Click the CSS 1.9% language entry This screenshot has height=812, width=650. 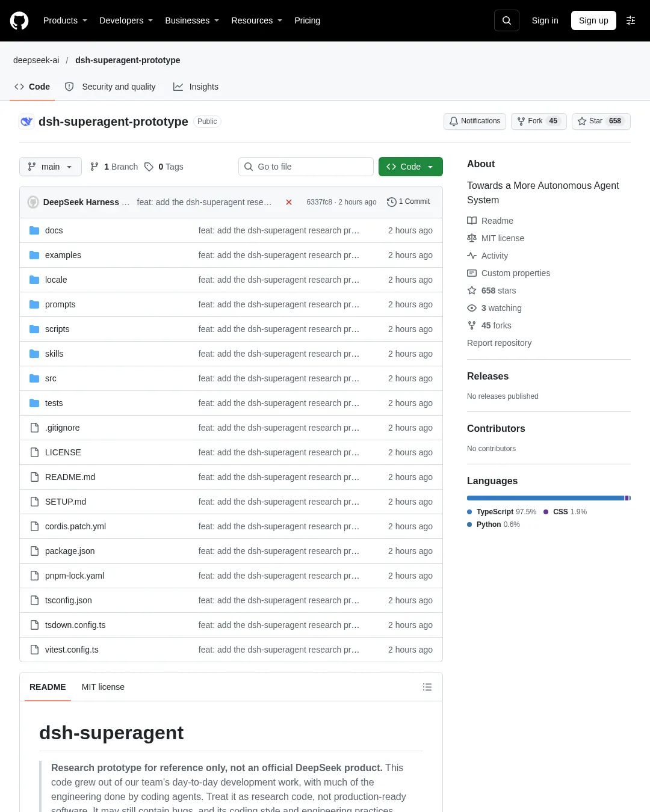[x=565, y=512]
